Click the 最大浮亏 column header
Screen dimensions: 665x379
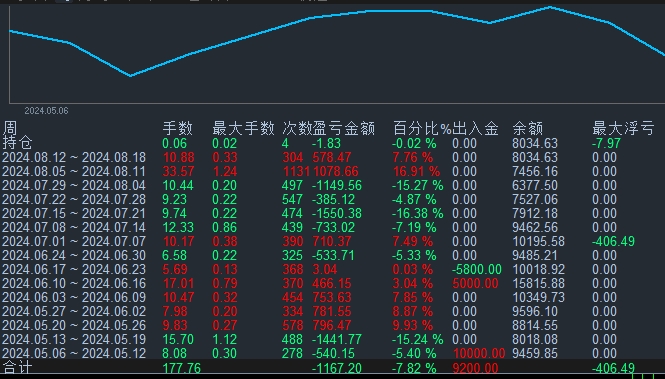[x=623, y=128]
